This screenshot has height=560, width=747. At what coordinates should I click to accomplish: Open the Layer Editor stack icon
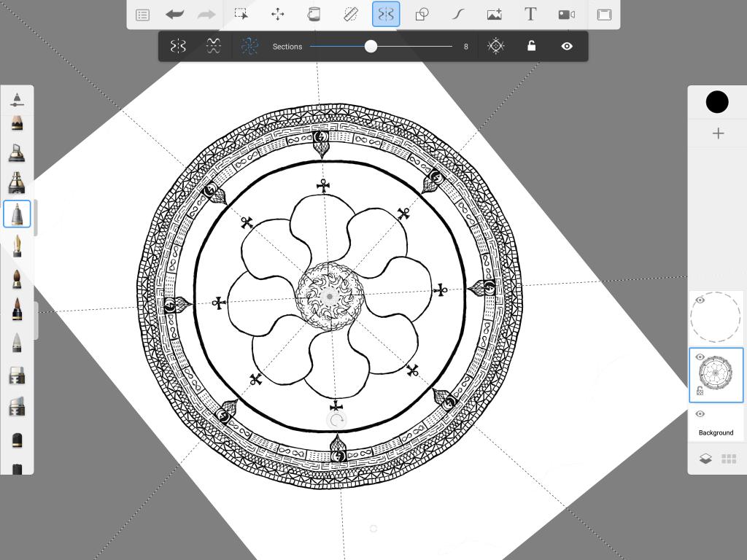tap(705, 459)
